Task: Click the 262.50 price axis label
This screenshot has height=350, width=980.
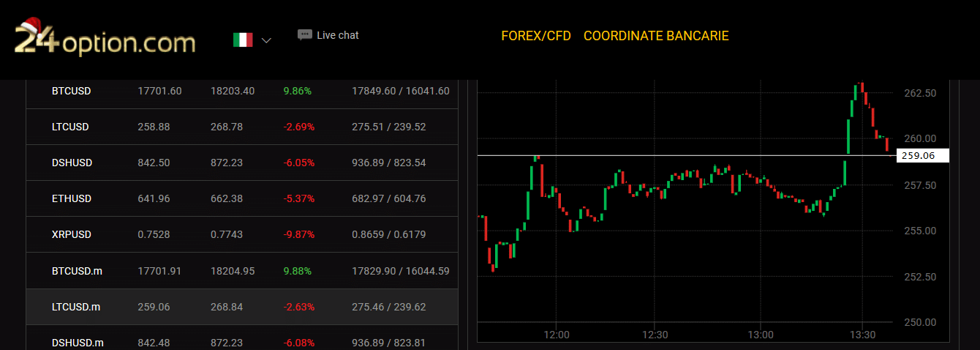Action: [920, 93]
